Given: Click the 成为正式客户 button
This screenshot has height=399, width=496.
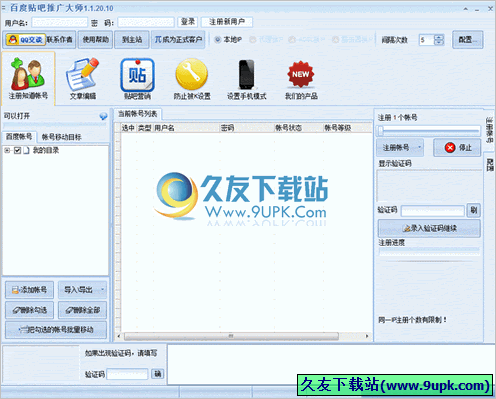Looking at the screenshot, I should (x=178, y=40).
